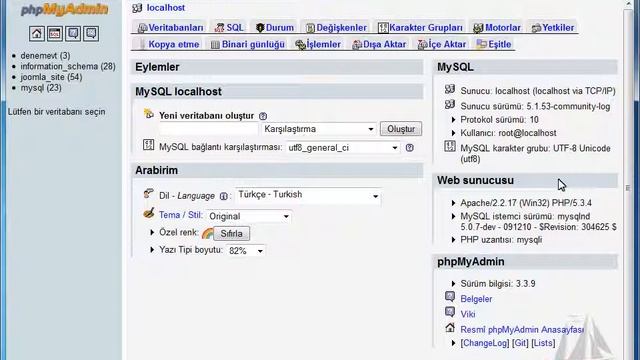Viewport: 640px width, 360px height.
Task: Open the 82% font size dropdown
Action: [x=245, y=251]
